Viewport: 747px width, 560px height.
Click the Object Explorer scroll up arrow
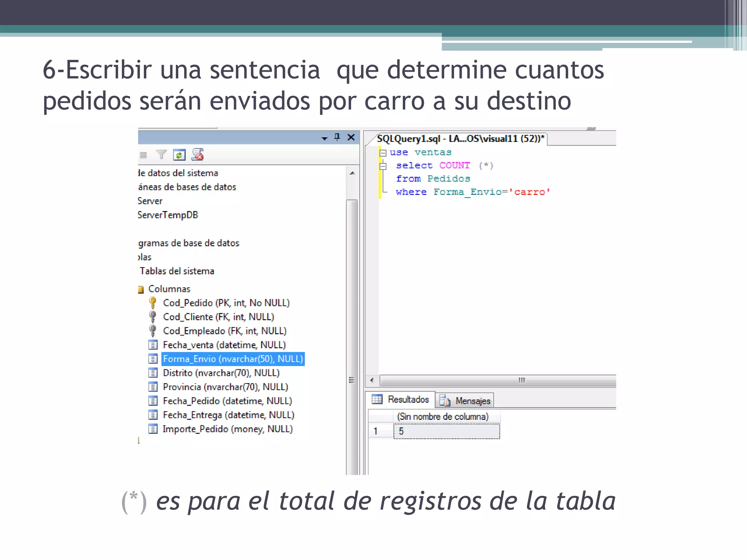point(352,173)
